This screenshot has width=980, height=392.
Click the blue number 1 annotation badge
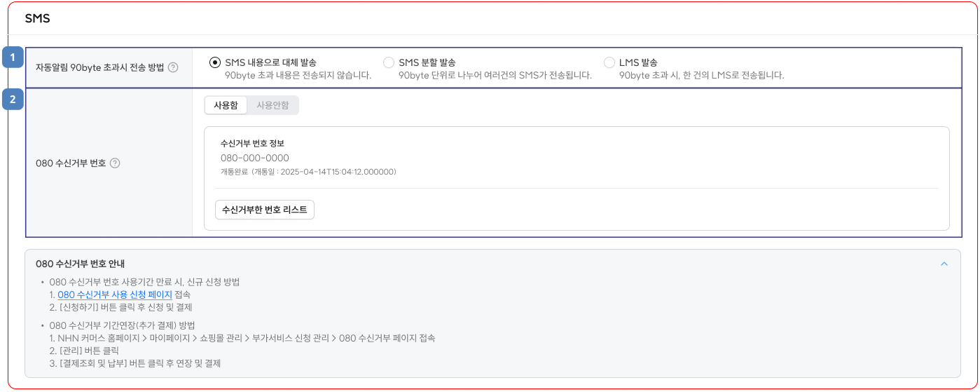13,58
